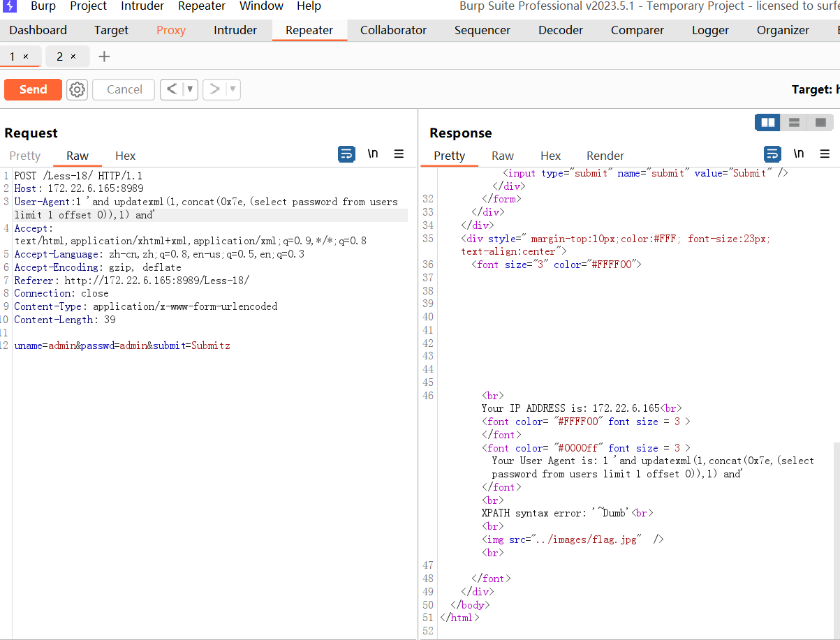Select top-bottom split layout icon
840x640 pixels.
pos(794,123)
